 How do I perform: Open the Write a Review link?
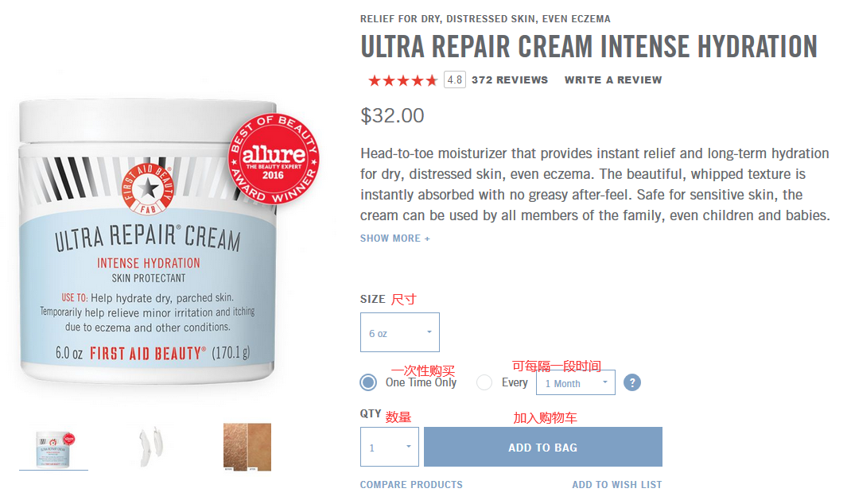pyautogui.click(x=613, y=80)
